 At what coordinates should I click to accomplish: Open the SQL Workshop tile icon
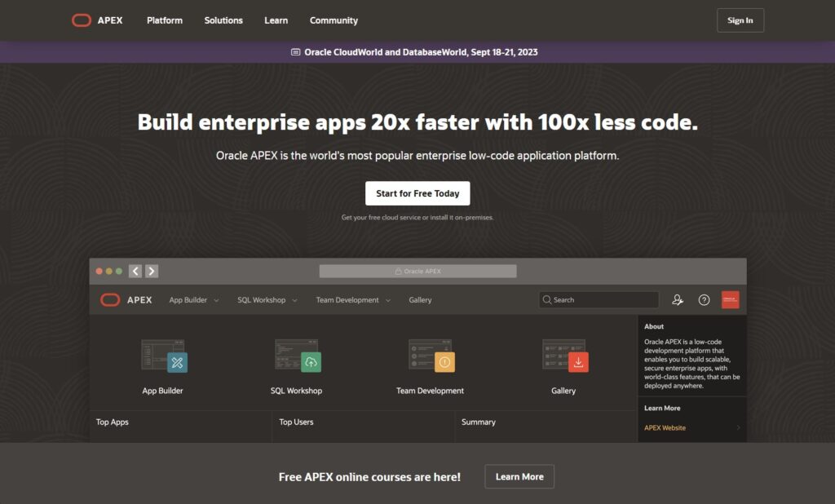click(x=298, y=356)
